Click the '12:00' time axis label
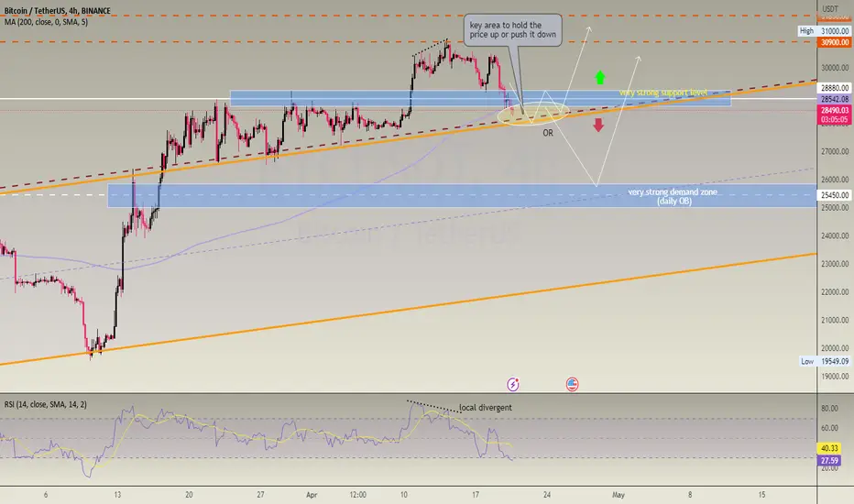854x504 pixels. (358, 495)
